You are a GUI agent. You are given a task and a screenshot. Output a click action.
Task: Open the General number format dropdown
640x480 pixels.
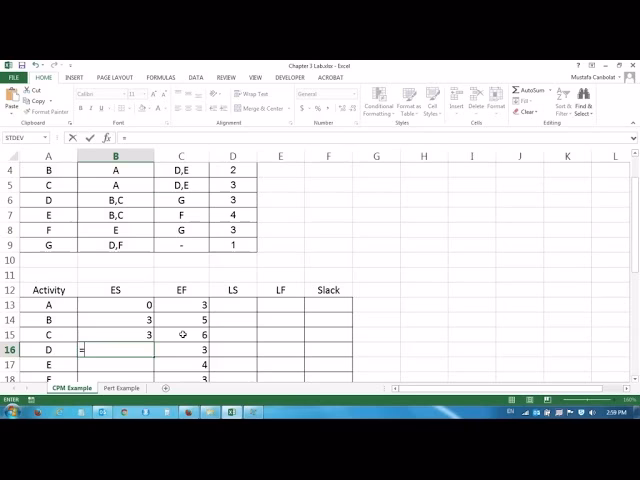tap(354, 94)
